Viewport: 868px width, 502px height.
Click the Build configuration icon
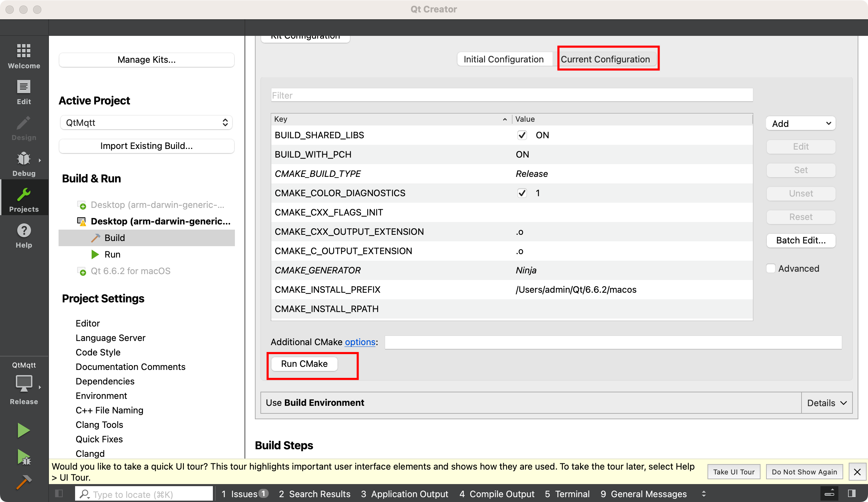[95, 237]
